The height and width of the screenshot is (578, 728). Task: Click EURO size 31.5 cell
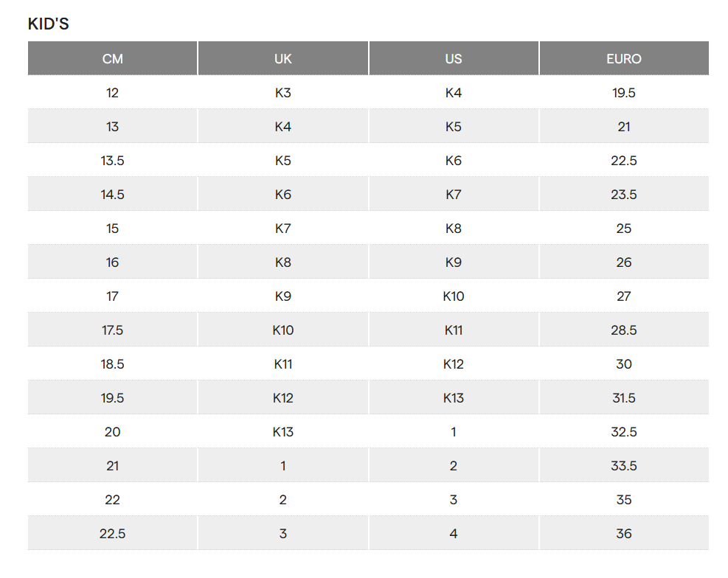click(x=624, y=397)
